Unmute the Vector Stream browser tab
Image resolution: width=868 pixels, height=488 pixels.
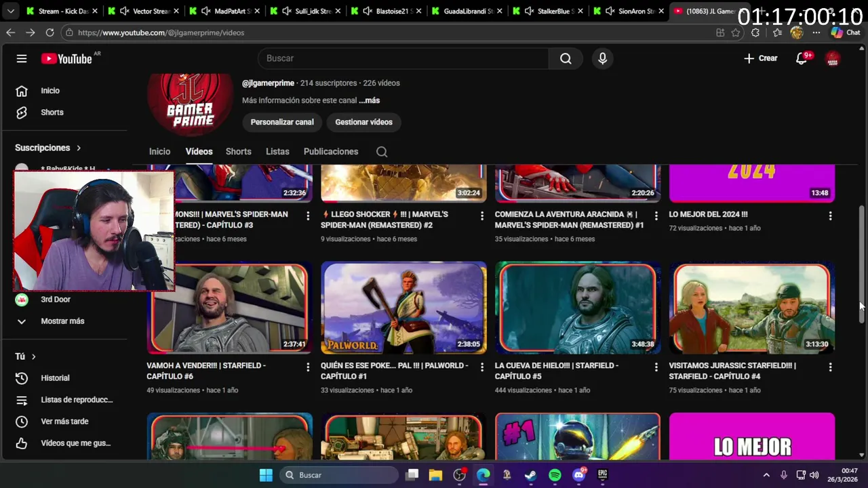[124, 12]
